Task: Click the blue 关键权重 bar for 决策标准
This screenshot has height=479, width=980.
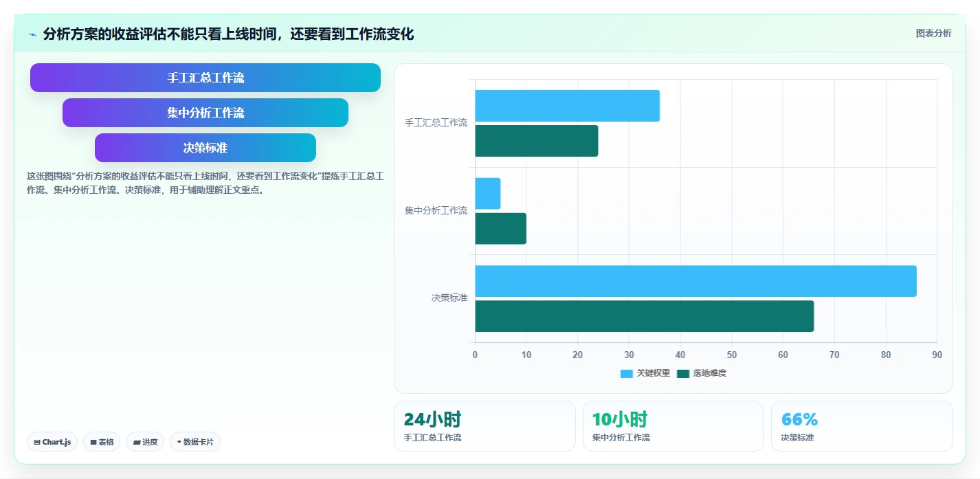Action: coord(695,281)
